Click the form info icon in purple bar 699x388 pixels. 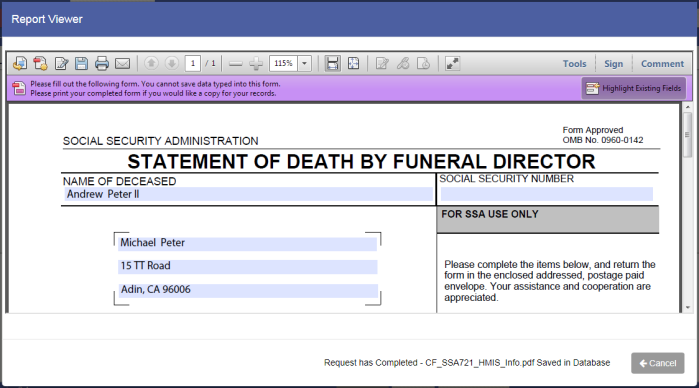click(19, 88)
